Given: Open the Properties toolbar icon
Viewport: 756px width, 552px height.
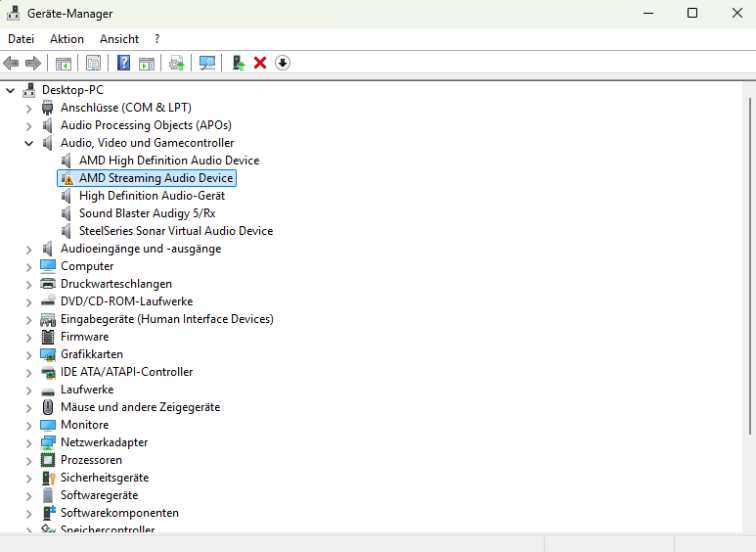Looking at the screenshot, I should [93, 63].
